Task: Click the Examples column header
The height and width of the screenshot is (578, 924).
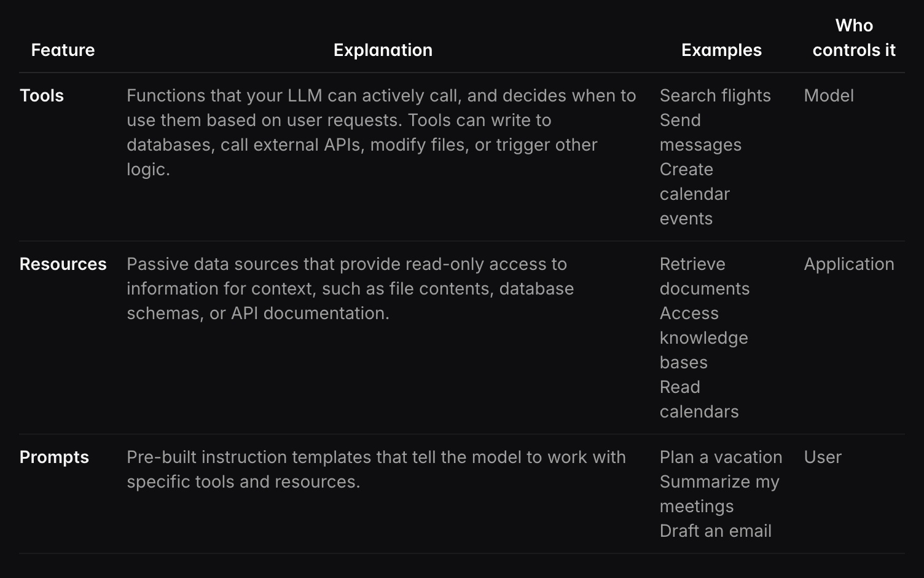Action: coord(721,50)
